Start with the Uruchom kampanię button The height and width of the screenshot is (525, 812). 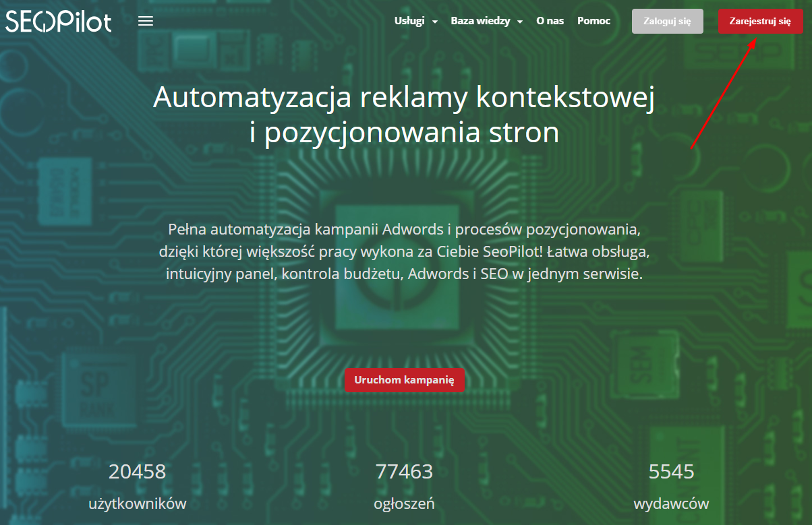(x=405, y=379)
